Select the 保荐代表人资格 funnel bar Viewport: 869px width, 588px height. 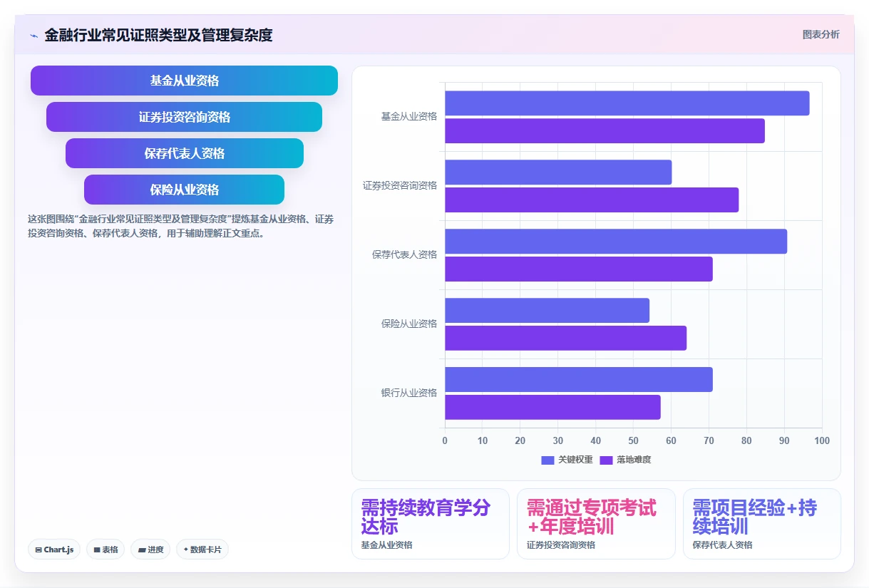click(x=184, y=153)
